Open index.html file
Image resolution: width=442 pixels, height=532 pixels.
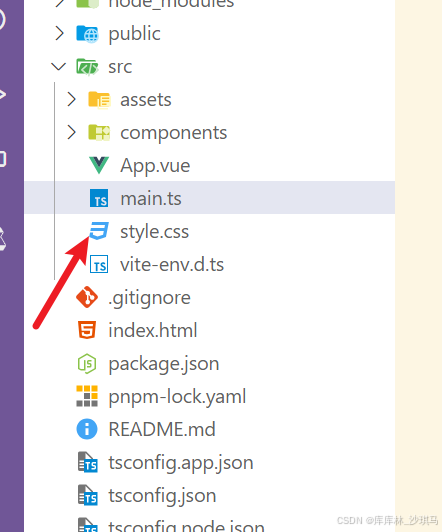point(153,330)
